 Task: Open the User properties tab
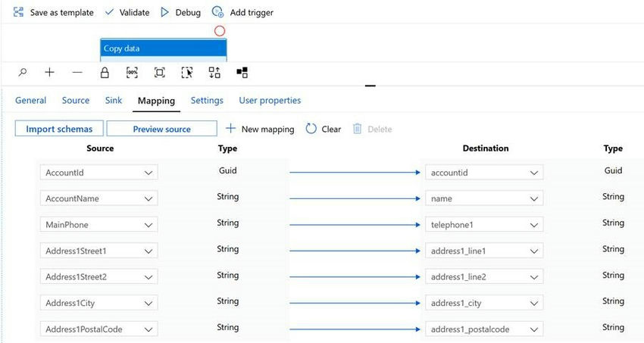(270, 101)
